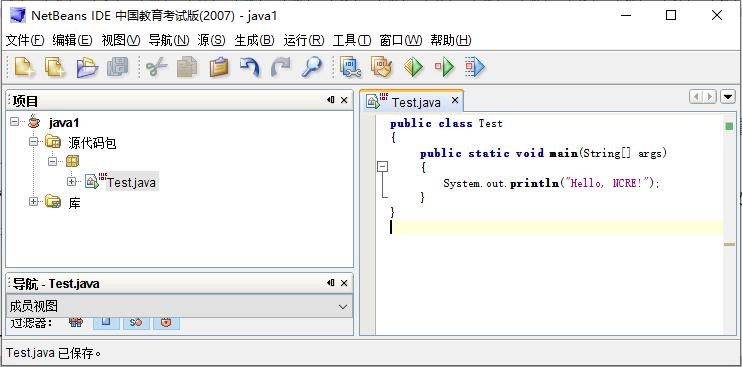The height and width of the screenshot is (367, 742).
Task: Select Test.java in the project tree
Action: tap(132, 182)
